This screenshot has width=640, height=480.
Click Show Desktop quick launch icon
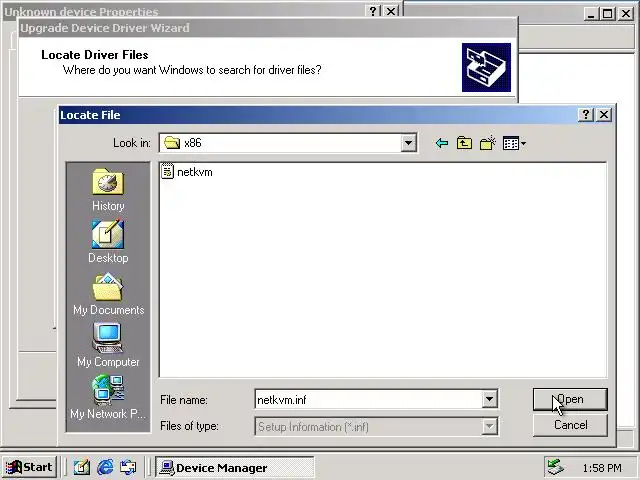tap(82, 467)
